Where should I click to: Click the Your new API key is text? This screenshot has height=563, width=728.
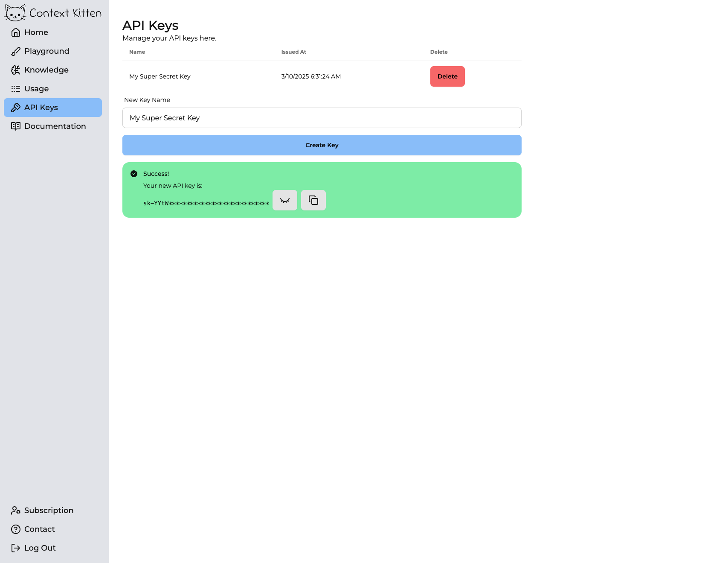point(173,186)
